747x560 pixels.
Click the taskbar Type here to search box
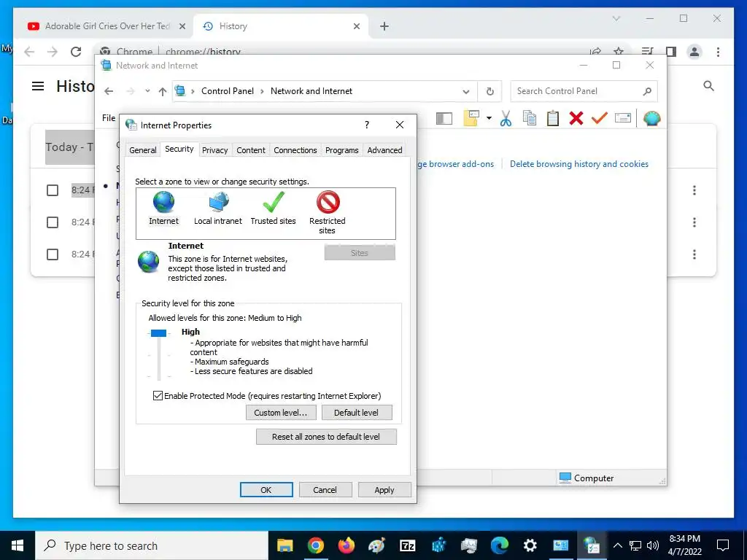pos(152,545)
